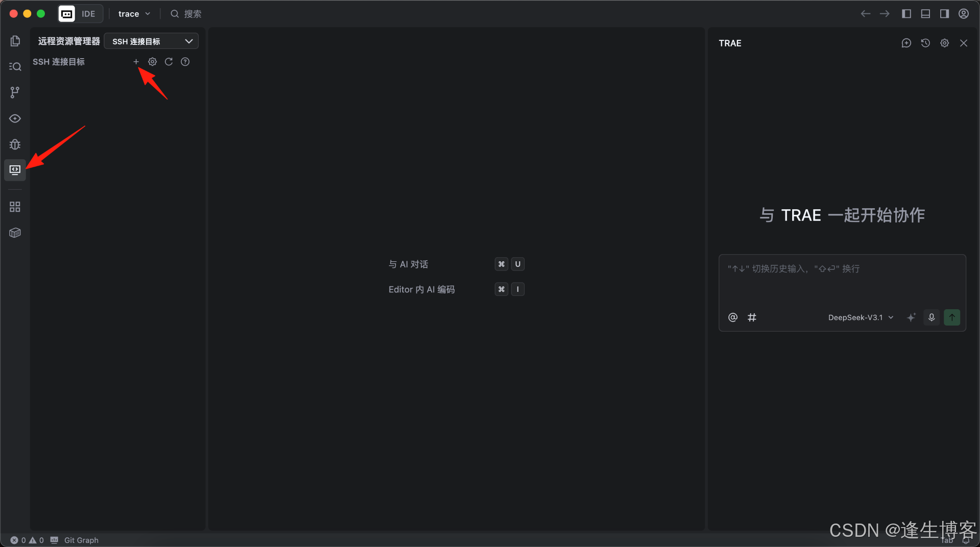This screenshot has width=980, height=547.
Task: Expand the SSH 连接目标 section header
Action: (x=59, y=62)
